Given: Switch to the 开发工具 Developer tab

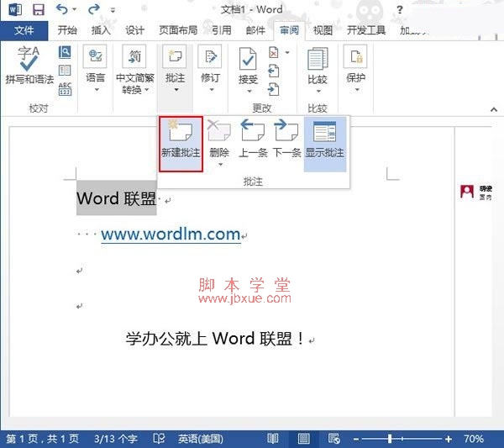Looking at the screenshot, I should [x=366, y=30].
